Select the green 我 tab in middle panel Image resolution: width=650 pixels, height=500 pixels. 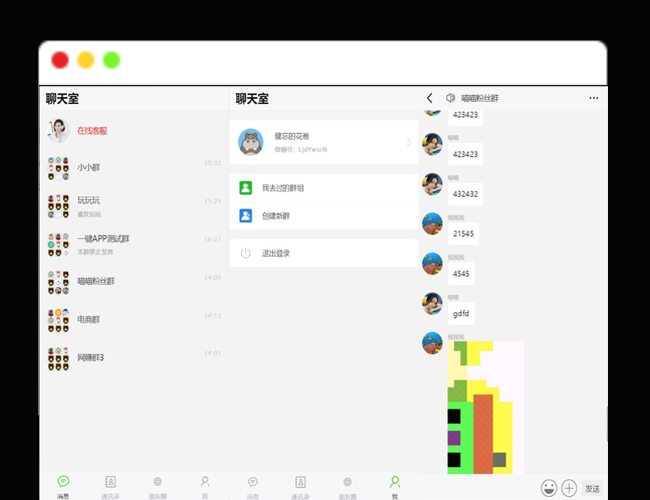point(395,486)
